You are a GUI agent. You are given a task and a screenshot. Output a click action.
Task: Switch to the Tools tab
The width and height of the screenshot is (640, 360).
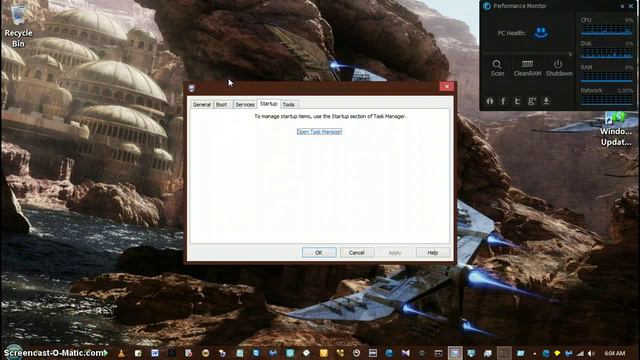click(289, 104)
